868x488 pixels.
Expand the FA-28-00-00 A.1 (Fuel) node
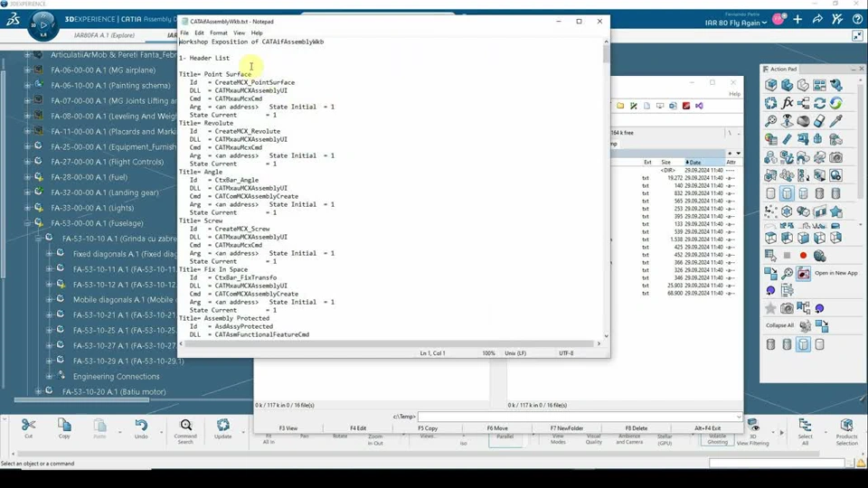click(x=27, y=178)
